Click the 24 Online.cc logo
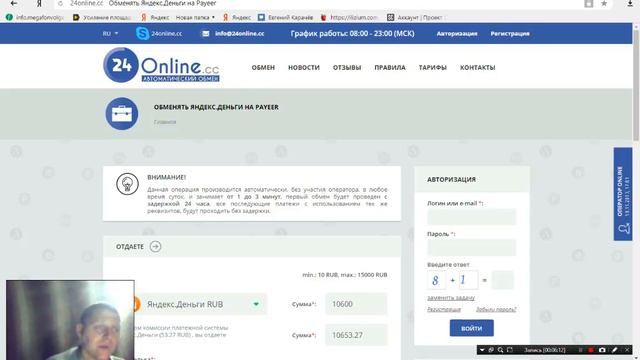The image size is (640, 360). (161, 65)
